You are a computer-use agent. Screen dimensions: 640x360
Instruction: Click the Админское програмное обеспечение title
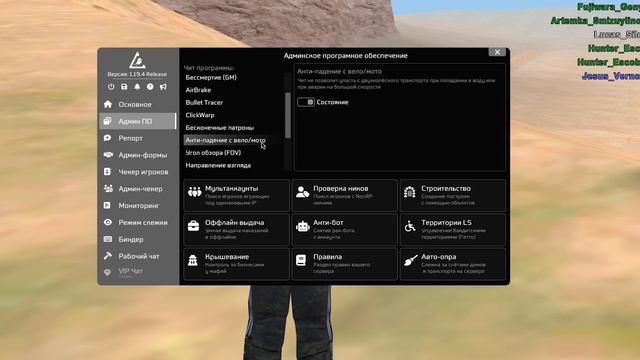tap(346, 56)
